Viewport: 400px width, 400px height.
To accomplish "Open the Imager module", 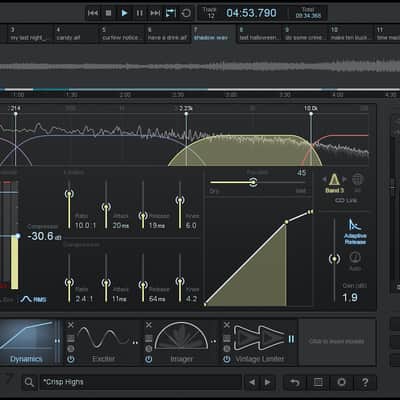I will pos(182,342).
